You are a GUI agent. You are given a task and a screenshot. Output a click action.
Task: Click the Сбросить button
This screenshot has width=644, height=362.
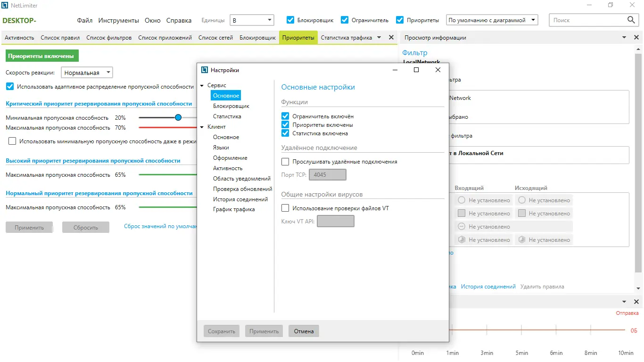[x=86, y=227]
